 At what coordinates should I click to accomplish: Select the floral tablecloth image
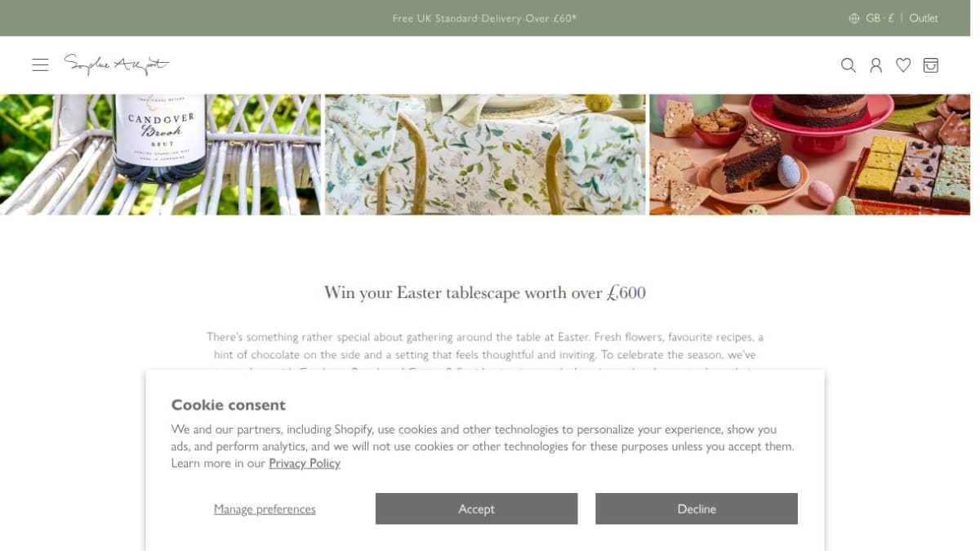coord(485,154)
